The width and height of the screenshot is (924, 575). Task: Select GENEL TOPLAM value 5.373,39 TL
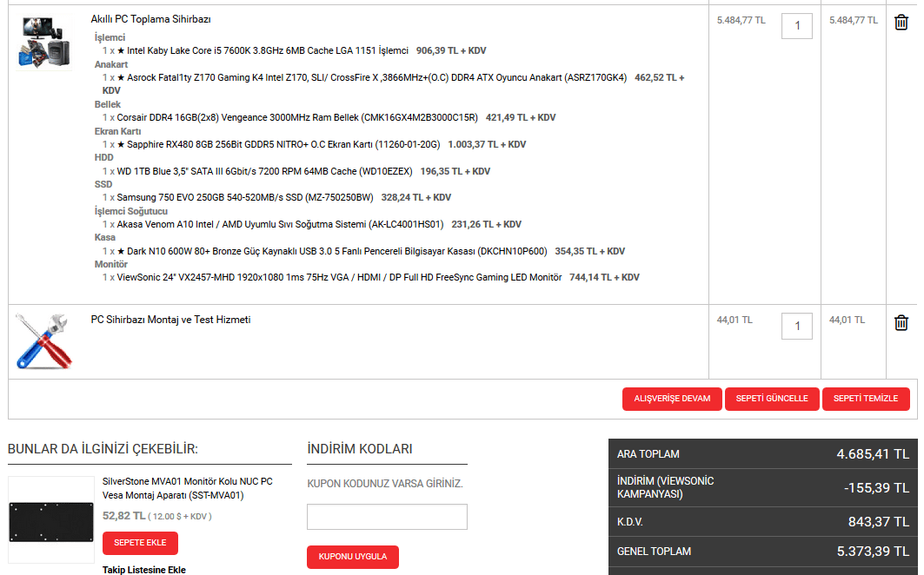click(873, 552)
